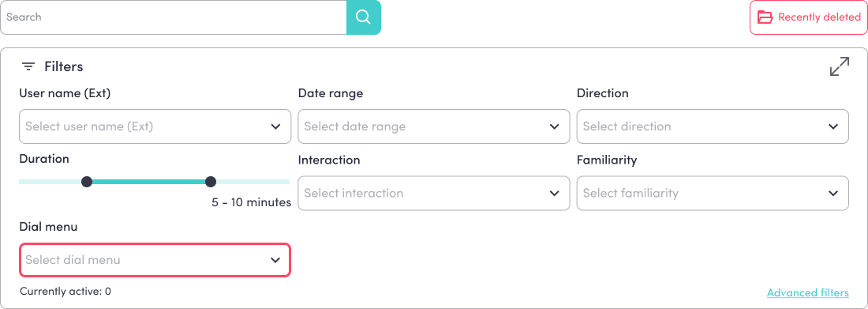Open the Select interaction dropdown
This screenshot has height=309, width=868.
point(434,193)
